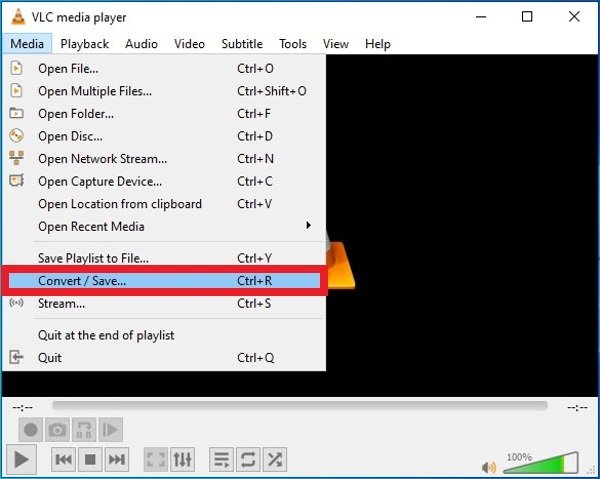Maximize the VLC window
Image resolution: width=600 pixels, height=479 pixels.
coord(527,16)
